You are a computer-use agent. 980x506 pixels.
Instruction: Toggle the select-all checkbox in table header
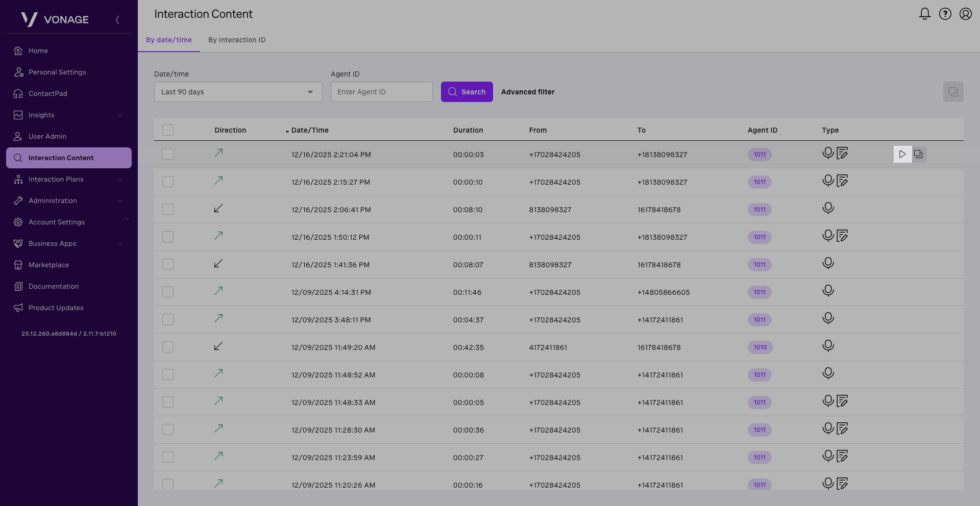168,130
